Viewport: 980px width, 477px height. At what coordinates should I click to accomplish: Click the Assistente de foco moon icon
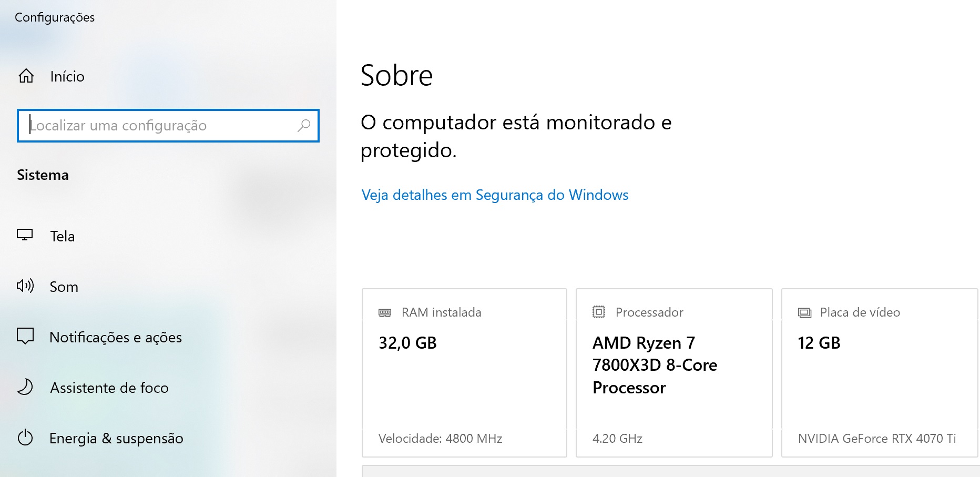25,387
